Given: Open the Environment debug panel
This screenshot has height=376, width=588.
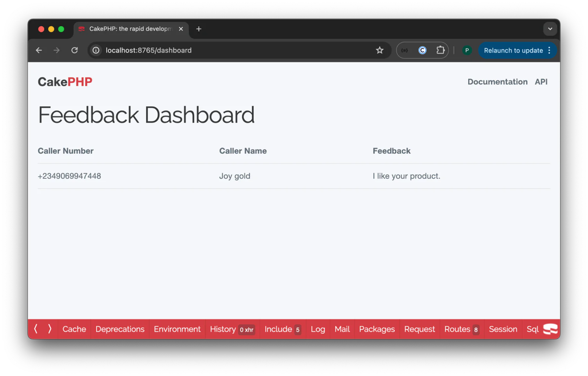Looking at the screenshot, I should click(x=177, y=329).
